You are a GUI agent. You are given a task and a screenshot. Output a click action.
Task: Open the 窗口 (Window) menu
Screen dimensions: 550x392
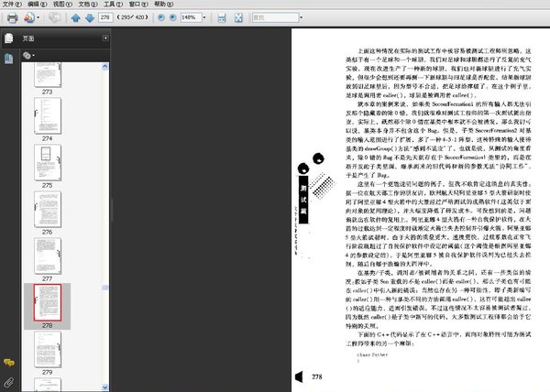[138, 4]
